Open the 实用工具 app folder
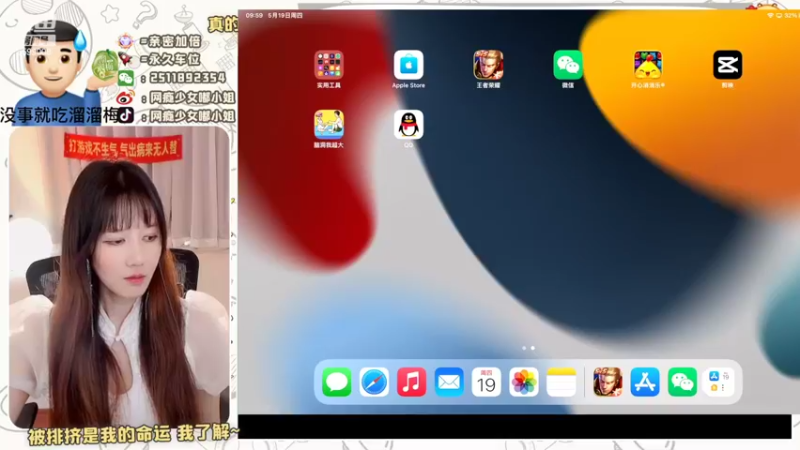800x450 pixels. [329, 65]
